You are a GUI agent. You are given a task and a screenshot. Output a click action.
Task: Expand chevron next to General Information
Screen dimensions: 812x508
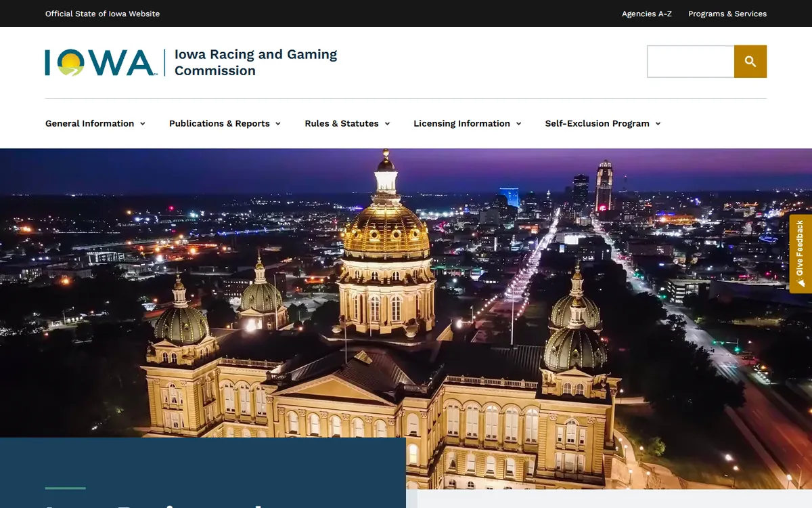tap(142, 124)
